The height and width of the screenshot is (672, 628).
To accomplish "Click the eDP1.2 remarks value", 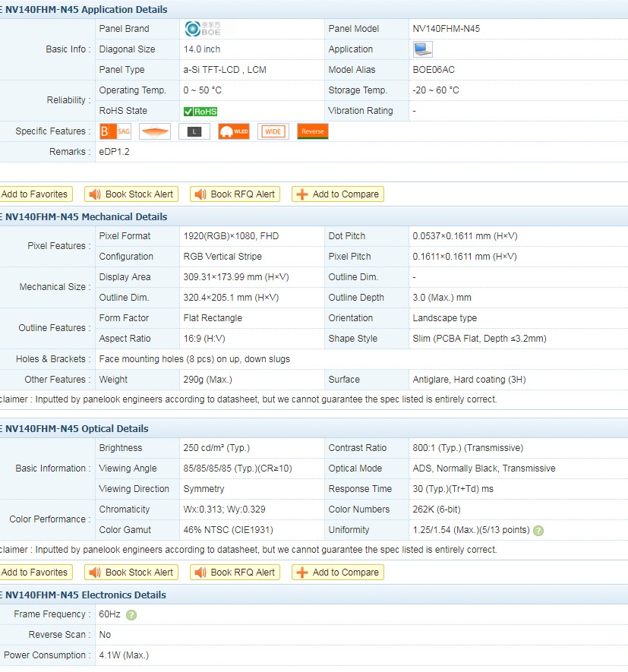I will coord(114,152).
